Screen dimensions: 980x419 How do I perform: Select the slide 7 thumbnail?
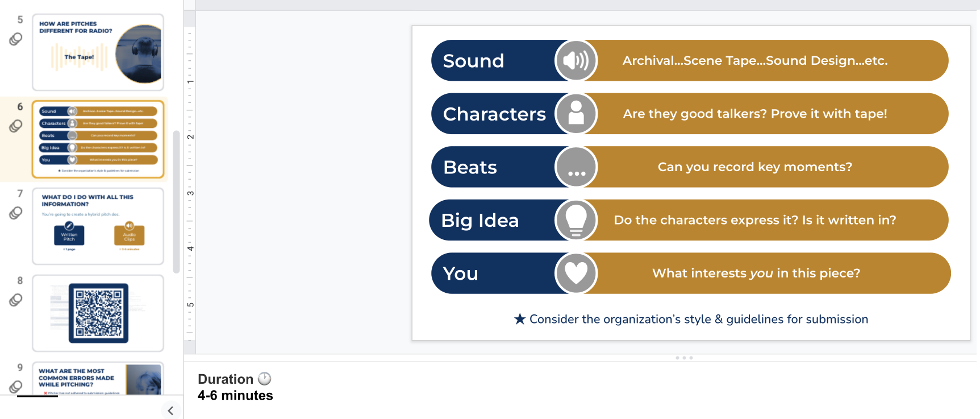[x=98, y=226]
